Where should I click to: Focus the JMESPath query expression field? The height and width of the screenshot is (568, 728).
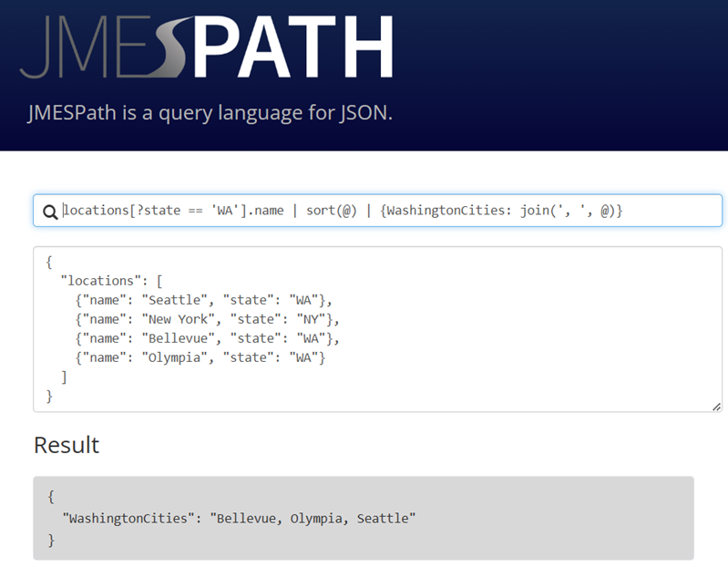coord(377,211)
